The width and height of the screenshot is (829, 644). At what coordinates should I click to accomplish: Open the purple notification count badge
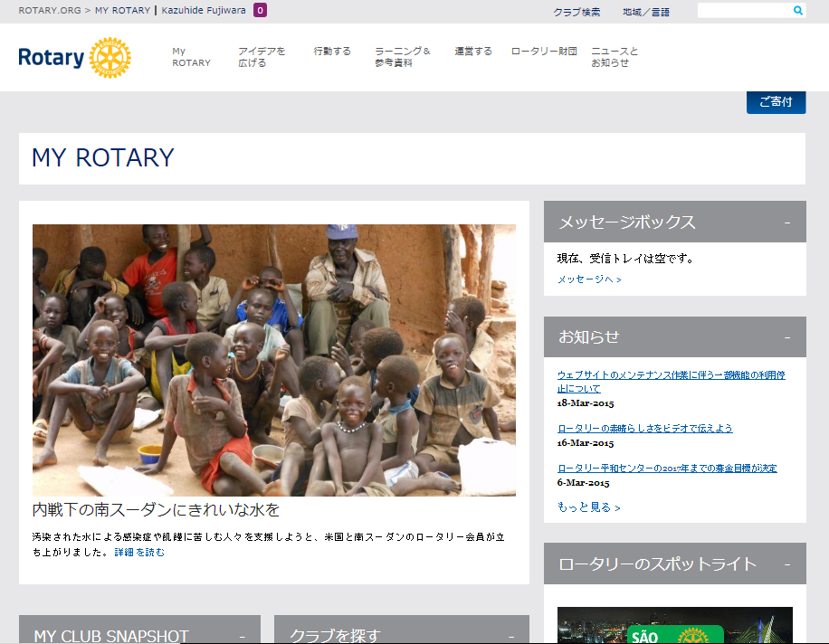coord(260,10)
